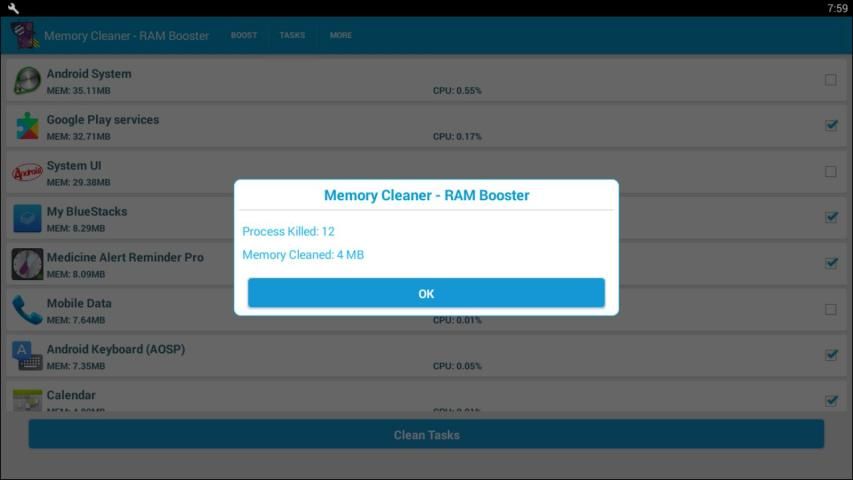Enable the Android System checkbox
This screenshot has height=480, width=853.
point(830,80)
